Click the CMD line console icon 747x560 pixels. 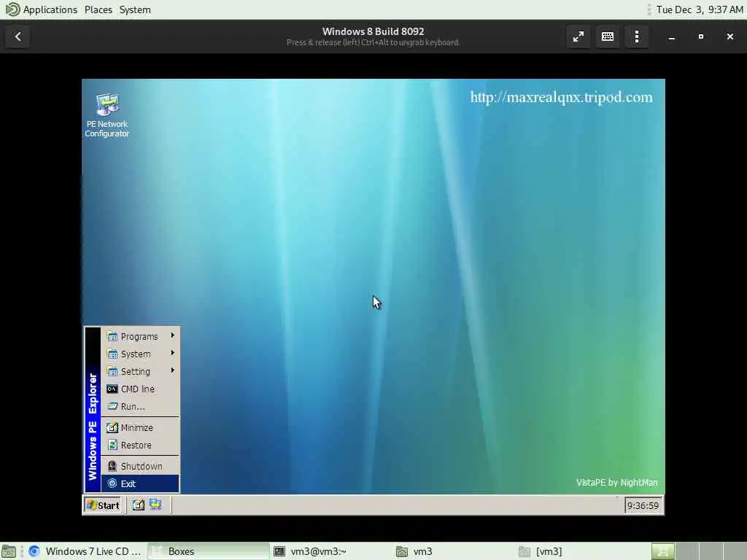112,389
